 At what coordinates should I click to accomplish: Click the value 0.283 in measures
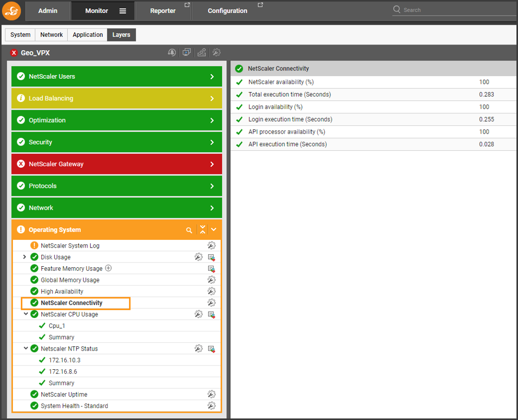point(486,94)
